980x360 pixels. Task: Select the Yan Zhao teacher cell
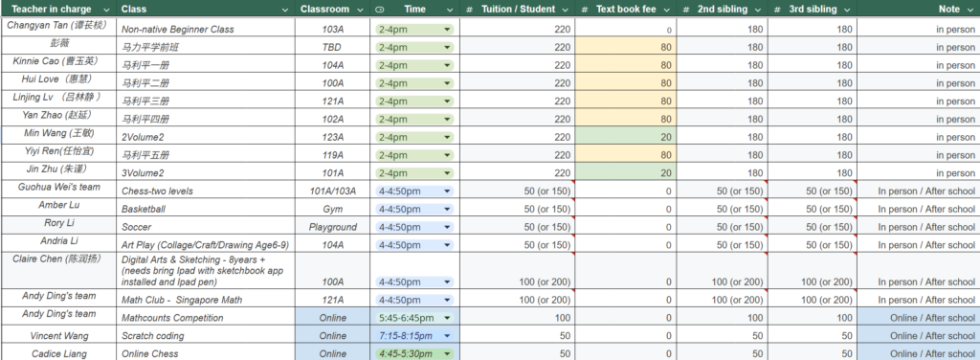pyautogui.click(x=58, y=118)
